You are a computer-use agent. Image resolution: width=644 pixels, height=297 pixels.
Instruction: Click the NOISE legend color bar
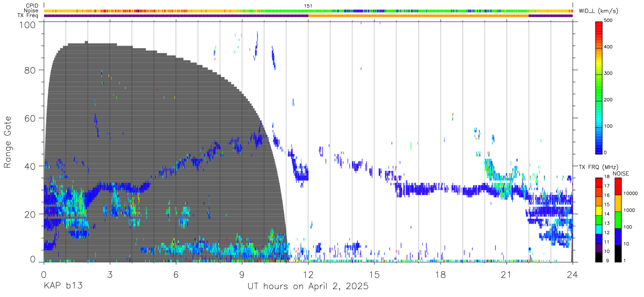(618, 219)
